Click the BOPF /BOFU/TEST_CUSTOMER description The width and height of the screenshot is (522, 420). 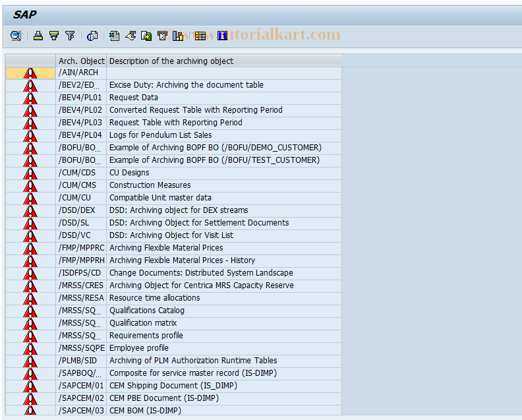pyautogui.click(x=215, y=160)
